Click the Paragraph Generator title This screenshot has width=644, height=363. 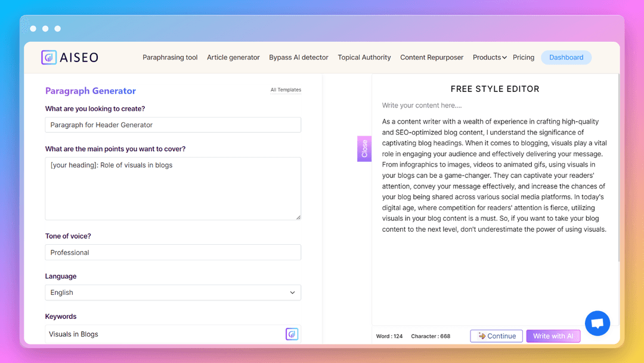91,91
